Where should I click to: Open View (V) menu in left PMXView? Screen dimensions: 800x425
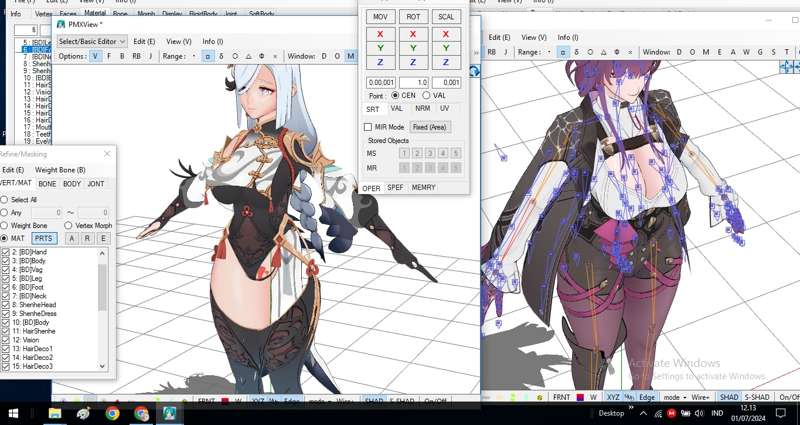click(x=179, y=41)
